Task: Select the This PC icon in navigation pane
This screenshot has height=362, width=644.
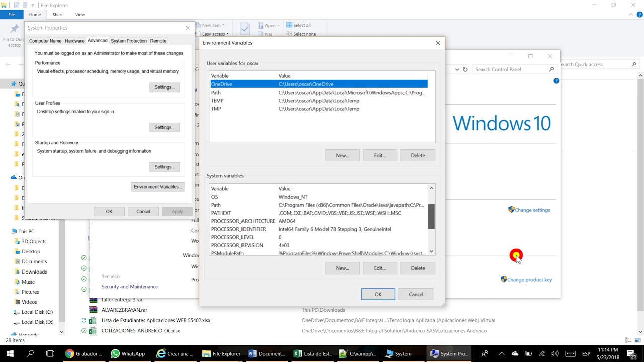Action: click(14, 232)
